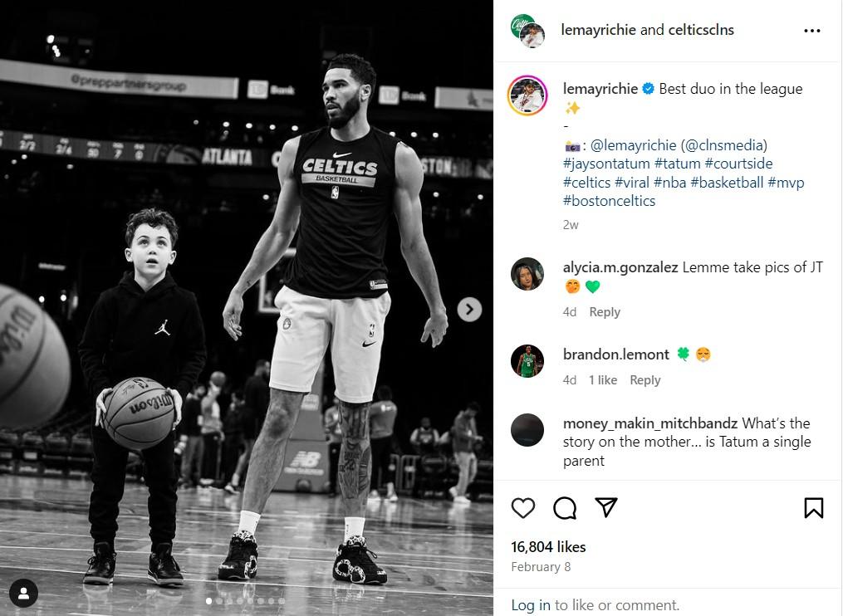Open lemayrichie story profile picture

pyautogui.click(x=527, y=95)
